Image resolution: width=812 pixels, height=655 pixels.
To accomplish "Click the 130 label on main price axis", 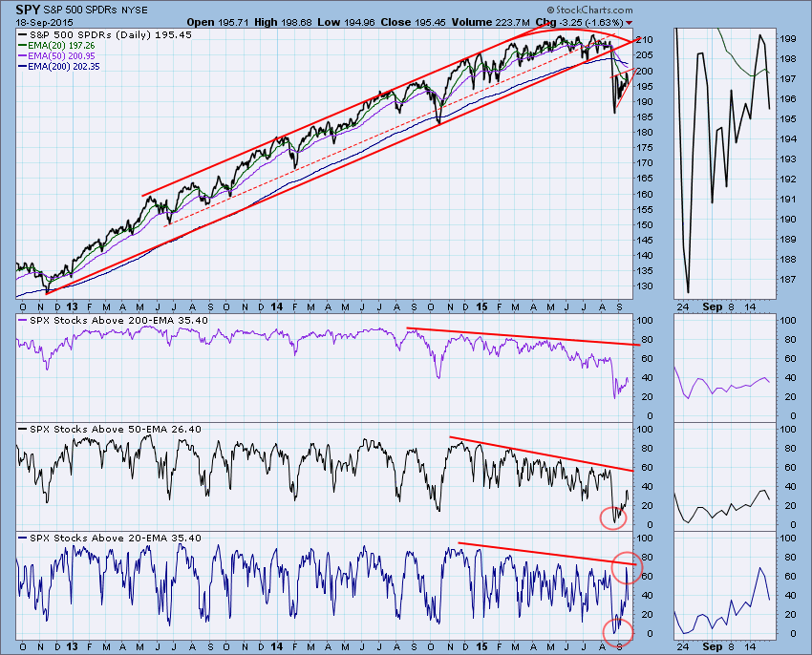I will coord(647,285).
